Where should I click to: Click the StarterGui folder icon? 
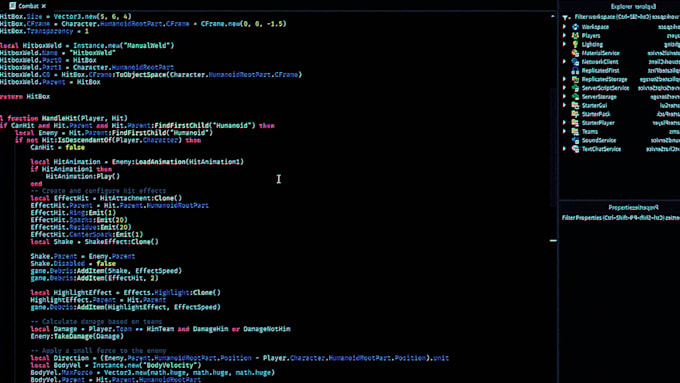[x=575, y=105]
